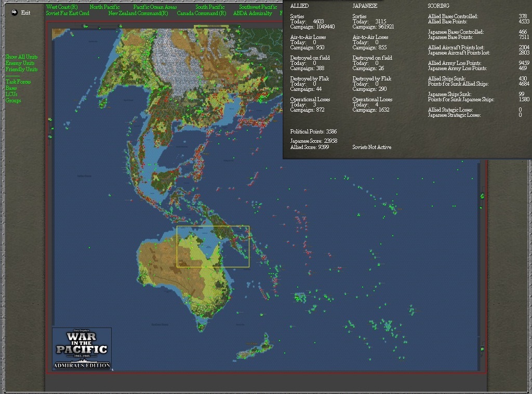Select Pacific Ocean Areas command

click(x=155, y=7)
